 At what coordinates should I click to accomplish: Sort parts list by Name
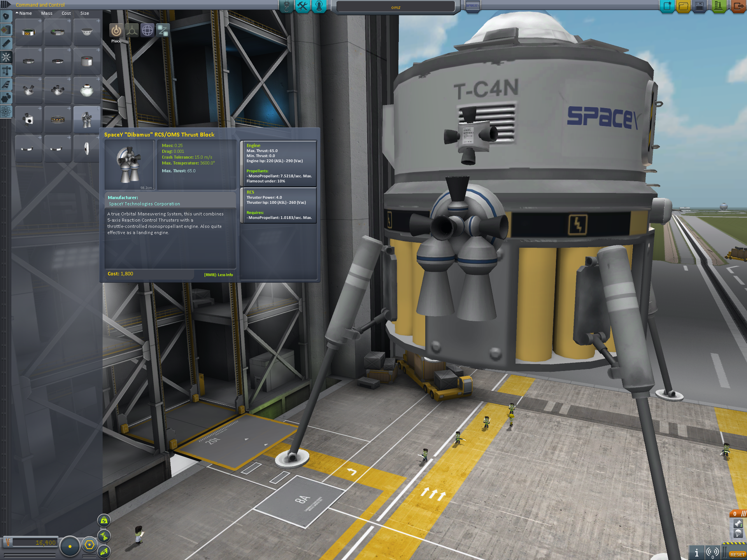25,13
